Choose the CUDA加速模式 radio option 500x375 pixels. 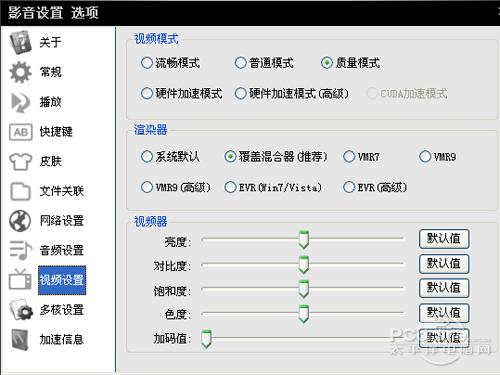[x=407, y=93]
